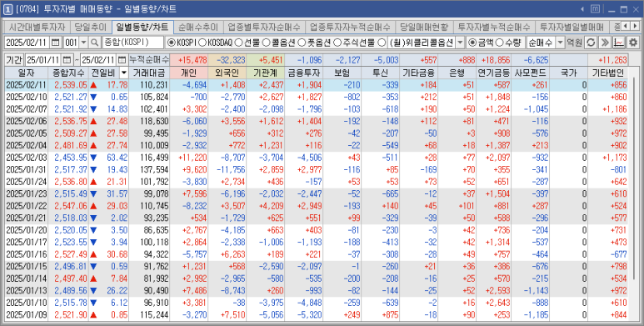The width and height of the screenshot is (644, 326).
Task: Expand the 순매수 dropdown
Action: (x=560, y=43)
